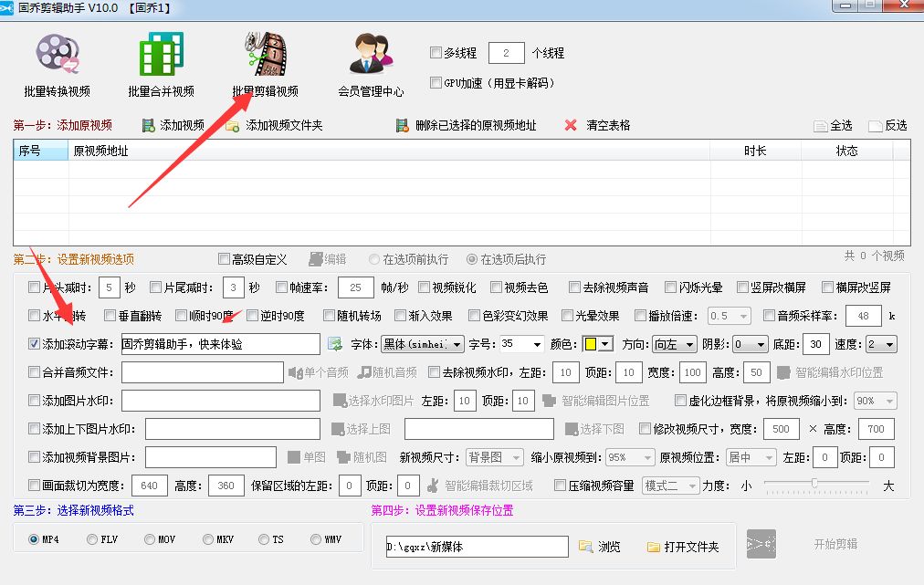This screenshot has height=585, width=924.
Task: Open 原视频位置 居中 dropdown
Action: click(x=752, y=457)
